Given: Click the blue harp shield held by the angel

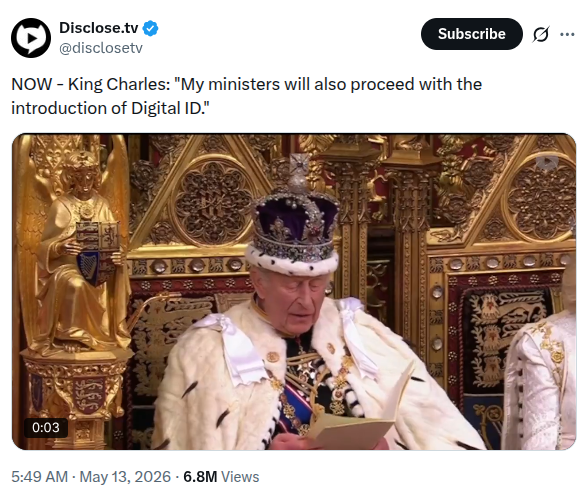Looking at the screenshot, I should click(x=90, y=267).
